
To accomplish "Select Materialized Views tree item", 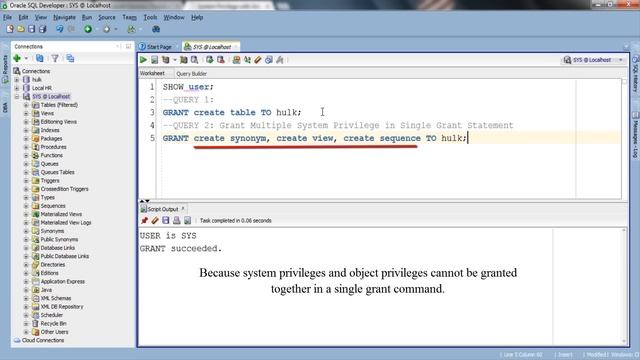I will pyautogui.click(x=61, y=214).
